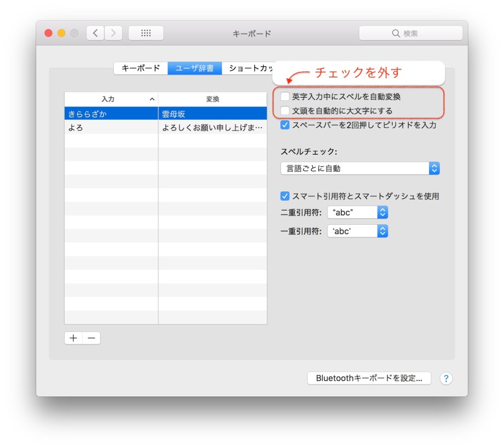Remove selected entry with minus button
This screenshot has width=504, height=448.
[x=91, y=338]
